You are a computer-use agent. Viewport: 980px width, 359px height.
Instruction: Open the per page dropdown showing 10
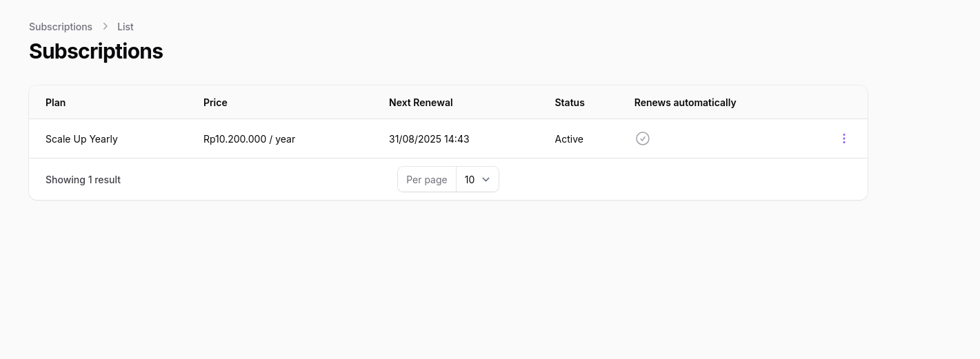click(477, 179)
